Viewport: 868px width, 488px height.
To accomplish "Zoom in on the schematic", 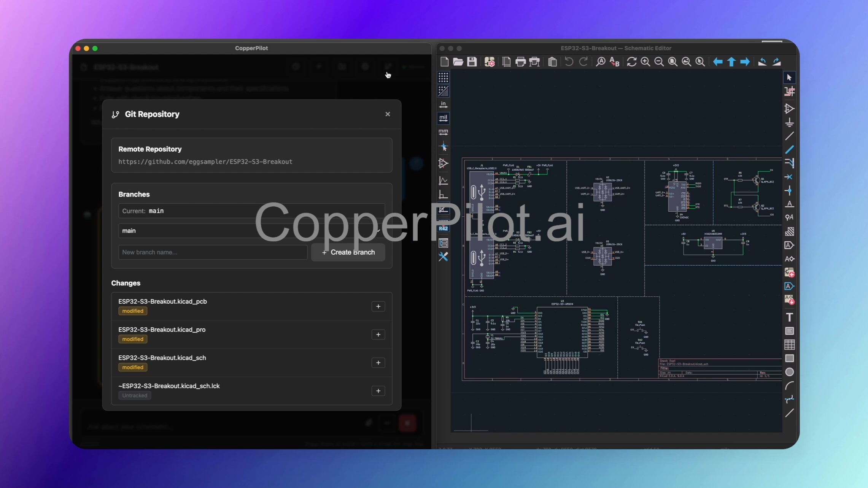I will pos(645,62).
